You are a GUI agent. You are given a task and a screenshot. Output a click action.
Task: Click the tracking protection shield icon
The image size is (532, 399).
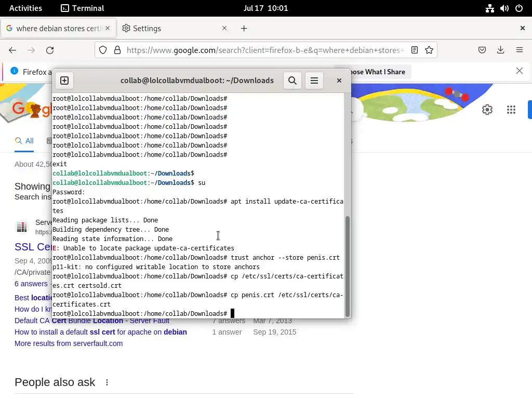(x=103, y=50)
